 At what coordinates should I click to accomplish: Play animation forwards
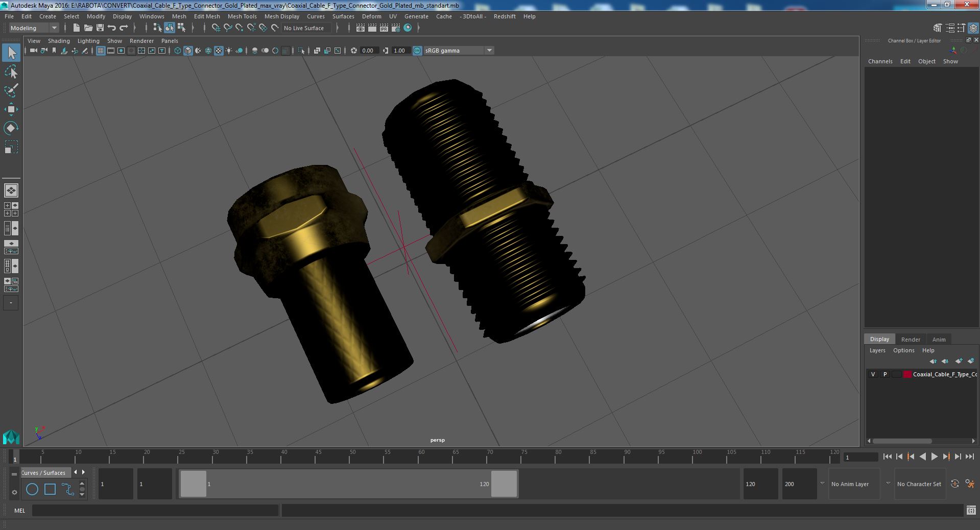[934, 457]
